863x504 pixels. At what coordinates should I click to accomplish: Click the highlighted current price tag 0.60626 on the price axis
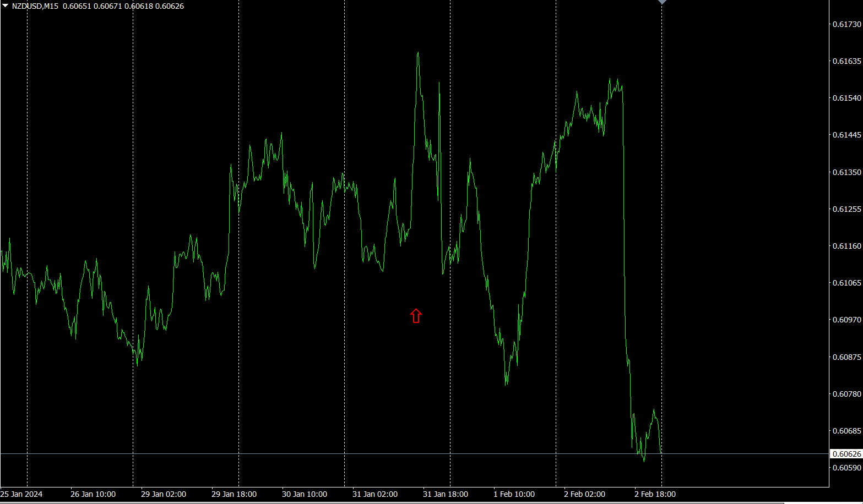click(x=846, y=454)
